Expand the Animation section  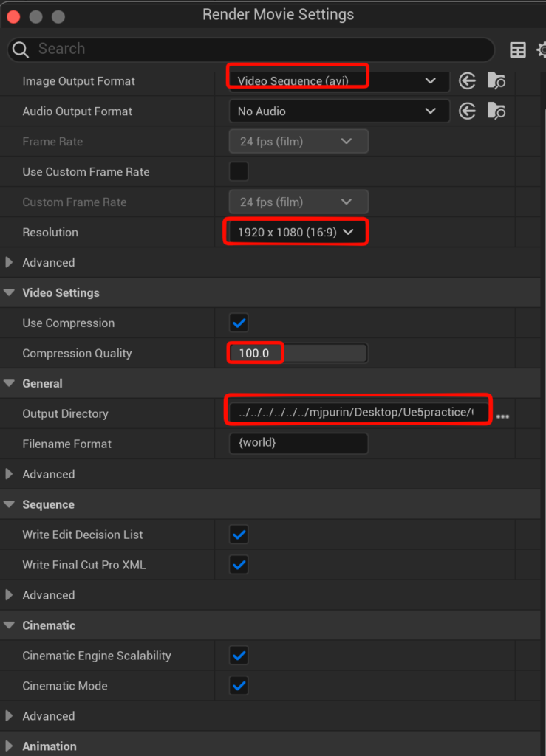[10, 746]
